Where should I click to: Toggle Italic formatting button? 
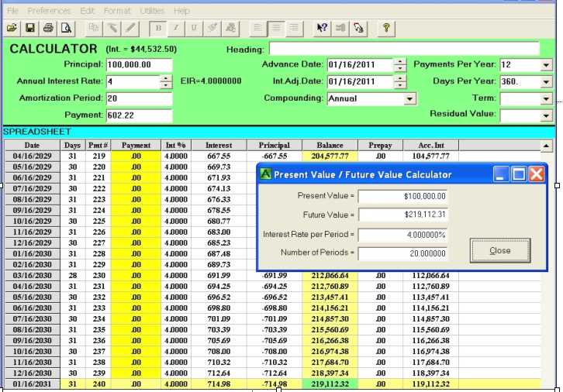(176, 28)
